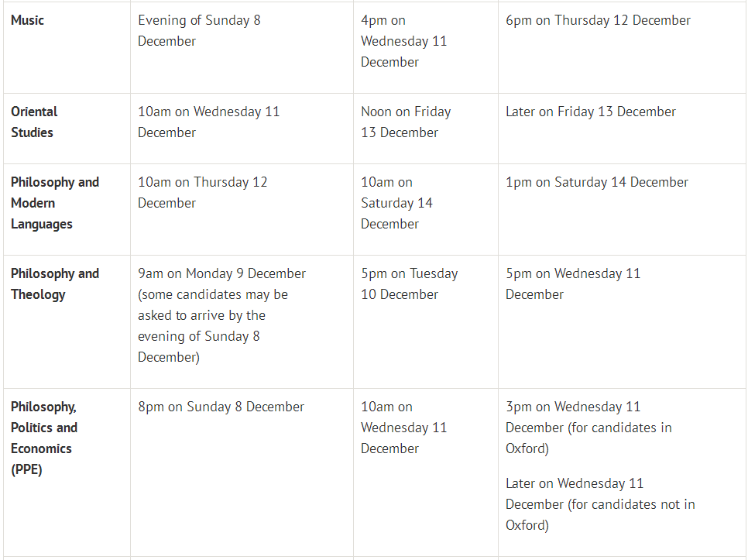Click the Philosophy and Theology row heading
The height and width of the screenshot is (560, 748).
(x=54, y=283)
